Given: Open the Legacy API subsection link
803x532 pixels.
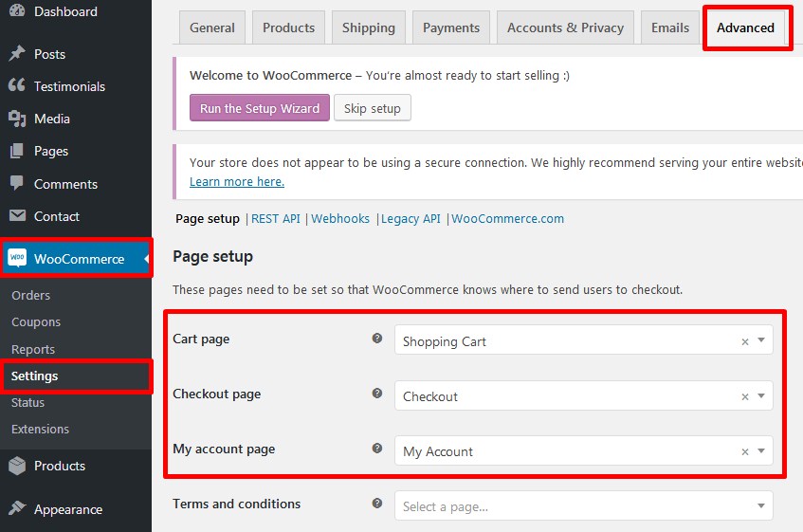Looking at the screenshot, I should pos(411,219).
